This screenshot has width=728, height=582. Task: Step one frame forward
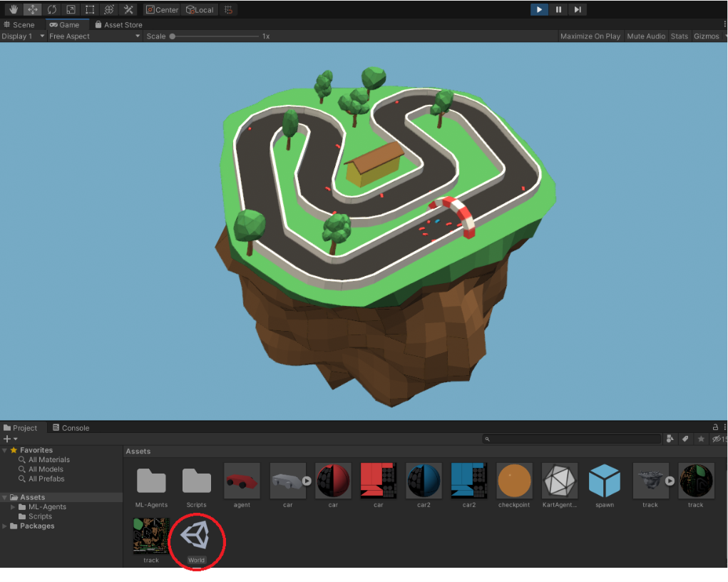pyautogui.click(x=578, y=9)
